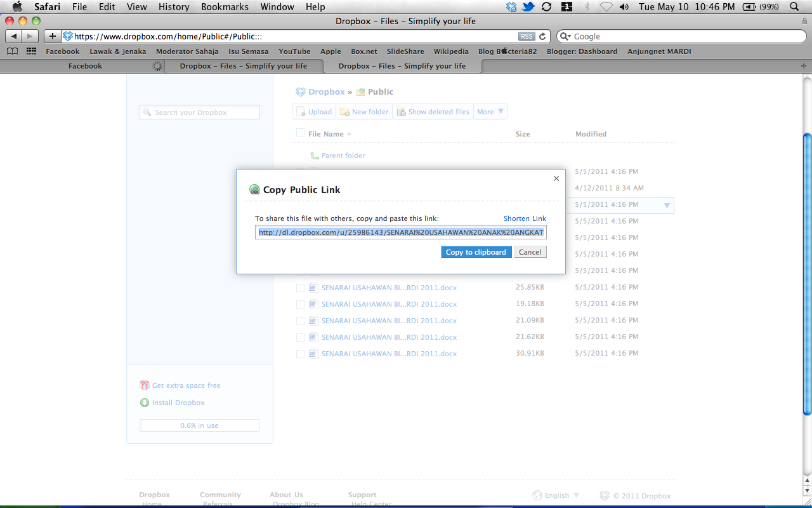Click the Copy to clipboard button
Viewport: 812px width, 508px height.
pyautogui.click(x=476, y=252)
